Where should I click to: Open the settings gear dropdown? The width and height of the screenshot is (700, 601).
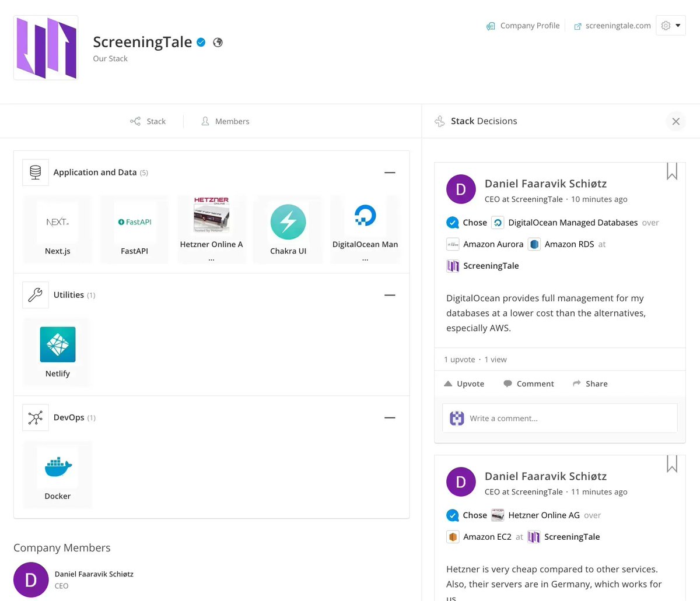(671, 26)
